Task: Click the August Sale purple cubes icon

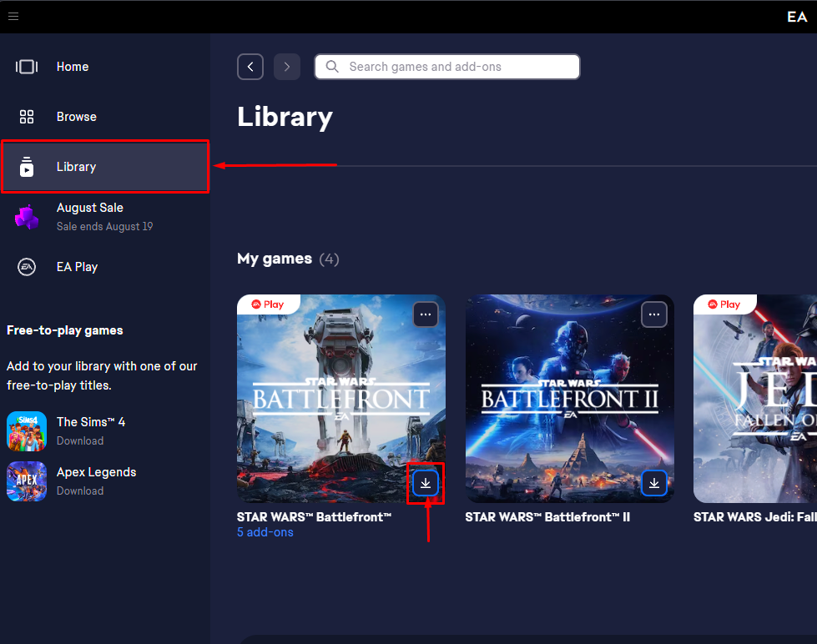Action: tap(27, 217)
